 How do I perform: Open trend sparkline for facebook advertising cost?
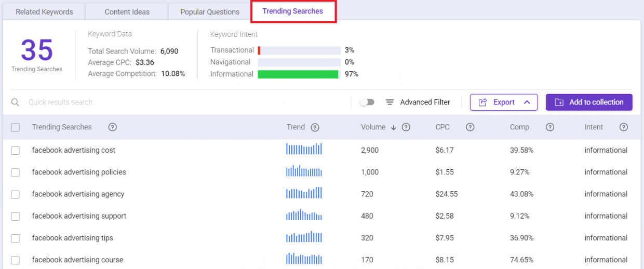tap(304, 150)
